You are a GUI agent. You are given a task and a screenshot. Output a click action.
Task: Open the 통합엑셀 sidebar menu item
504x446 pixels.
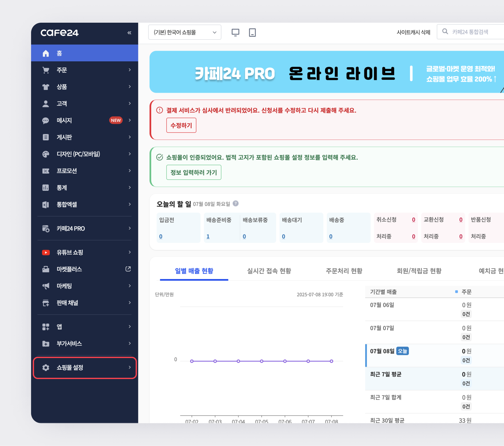[x=85, y=205]
